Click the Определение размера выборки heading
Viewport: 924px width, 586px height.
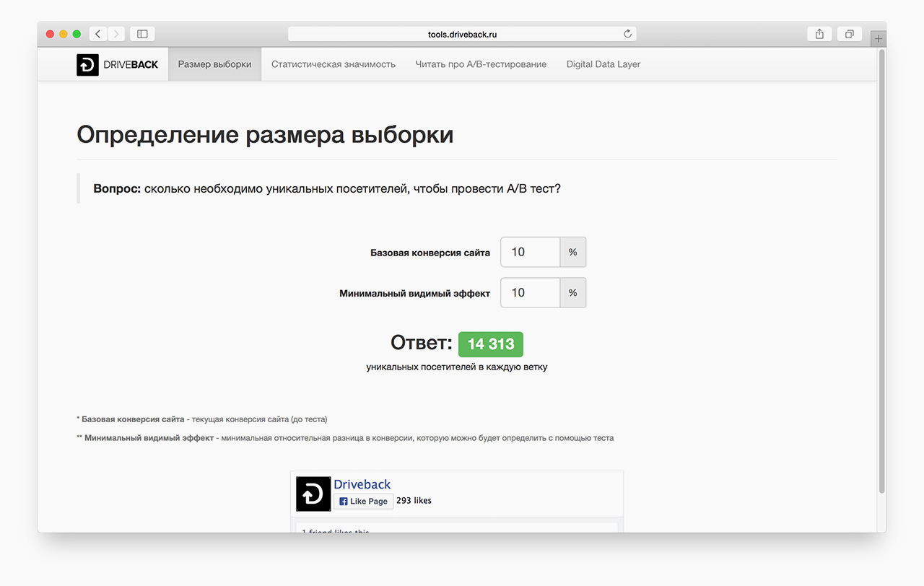[265, 135]
